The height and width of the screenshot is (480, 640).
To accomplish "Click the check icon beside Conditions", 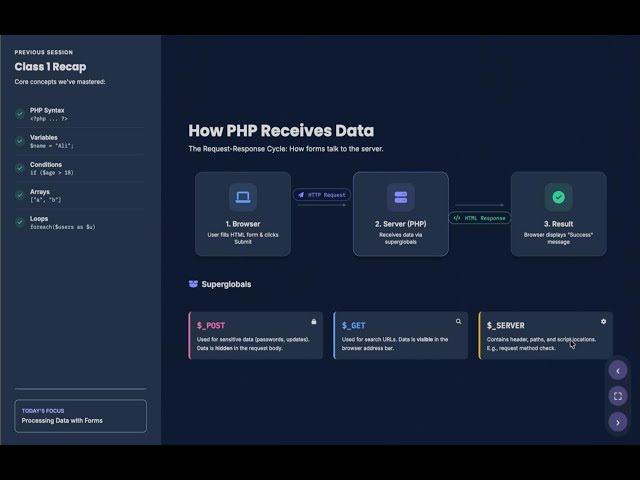I will (20, 168).
